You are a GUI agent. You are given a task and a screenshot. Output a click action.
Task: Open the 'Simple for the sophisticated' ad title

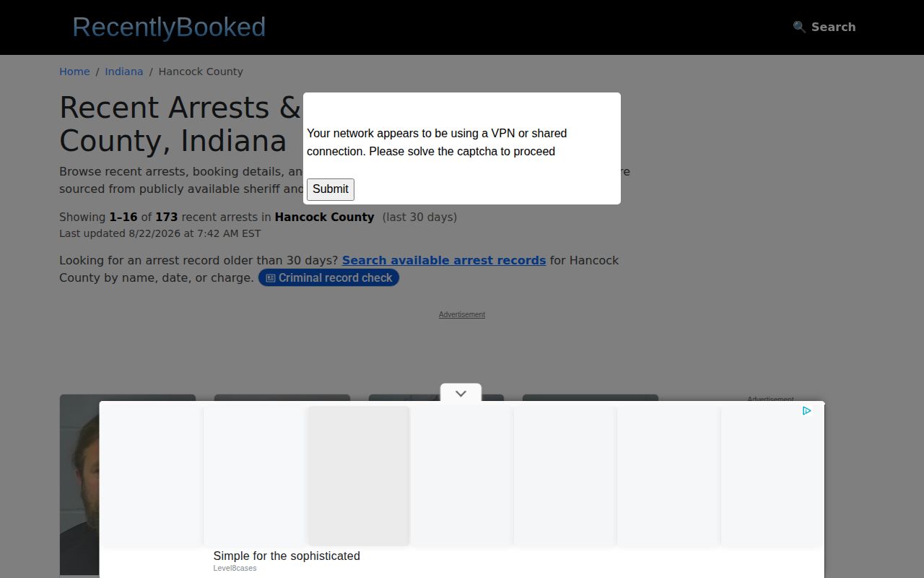pyautogui.click(x=287, y=556)
